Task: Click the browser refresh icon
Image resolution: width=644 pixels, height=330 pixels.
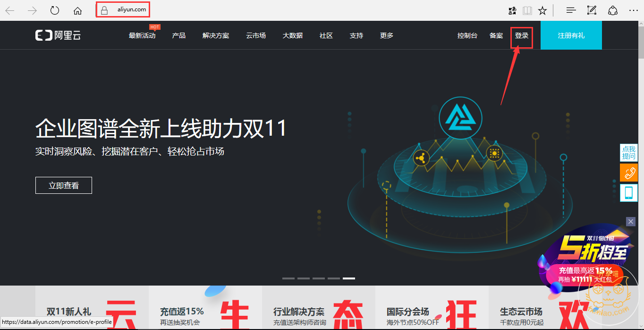Action: pyautogui.click(x=55, y=10)
